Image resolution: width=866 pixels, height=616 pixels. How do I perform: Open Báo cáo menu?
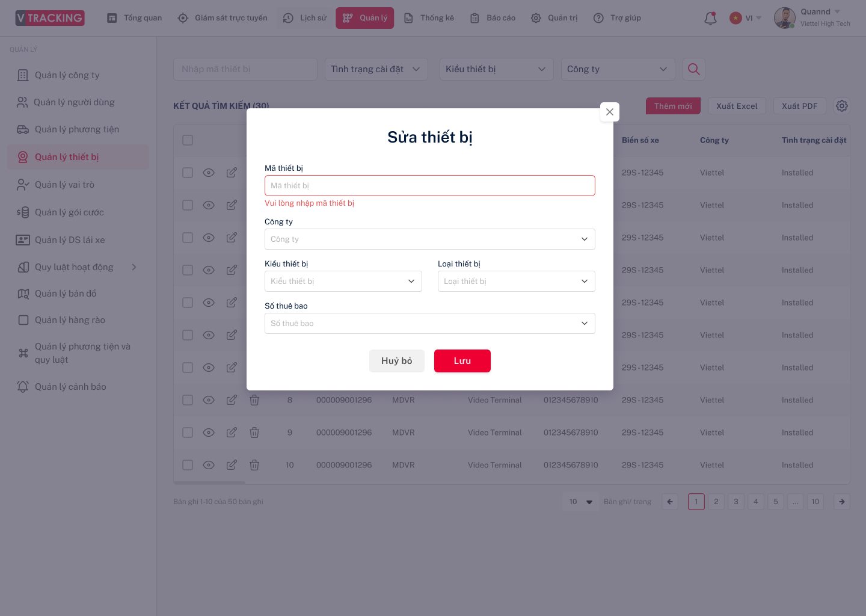coord(493,18)
